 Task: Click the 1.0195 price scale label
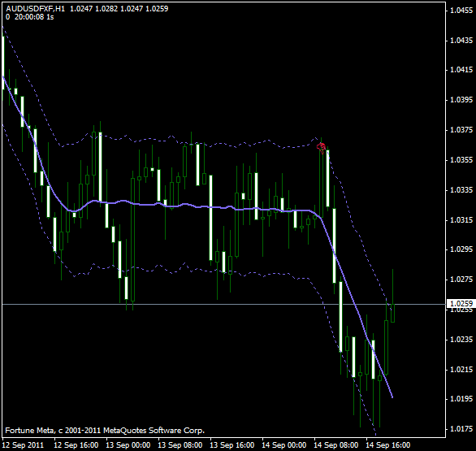click(x=461, y=399)
